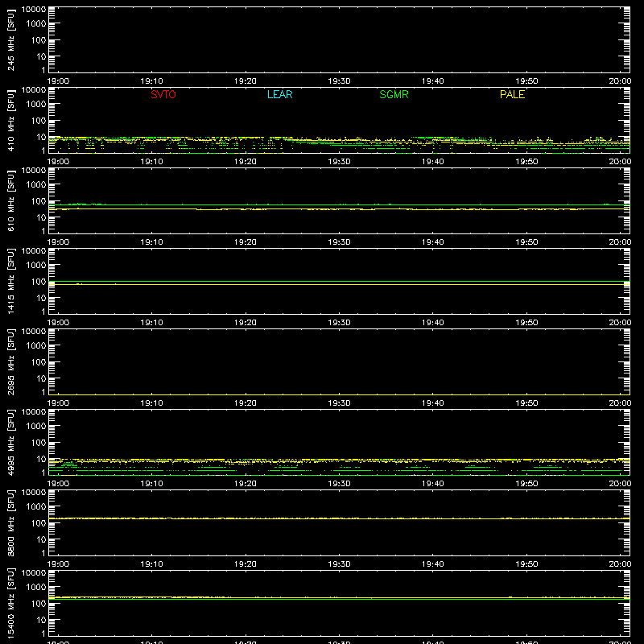Click the 1000 tick label of 410 MHz panel
The height and width of the screenshot is (644, 644).
click(x=36, y=105)
